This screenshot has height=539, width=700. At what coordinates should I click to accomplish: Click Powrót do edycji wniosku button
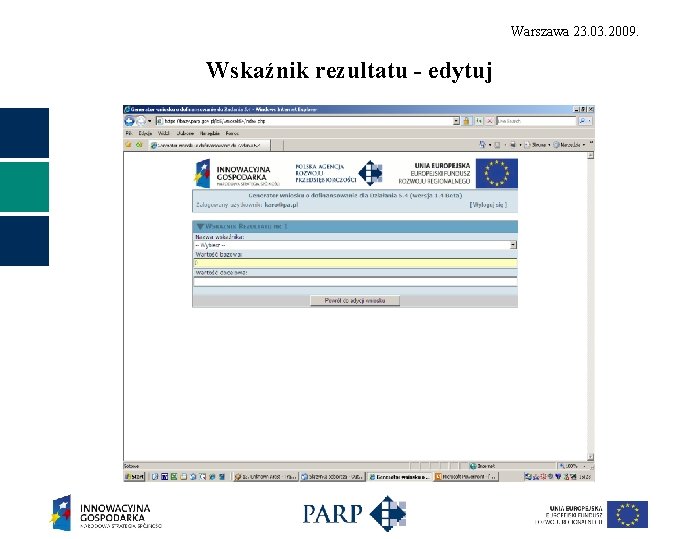[355, 301]
